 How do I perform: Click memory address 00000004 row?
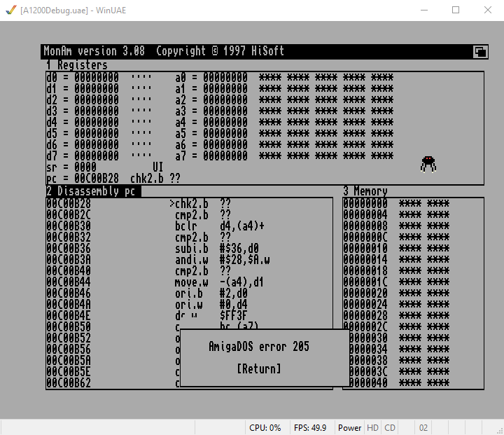pos(396,214)
